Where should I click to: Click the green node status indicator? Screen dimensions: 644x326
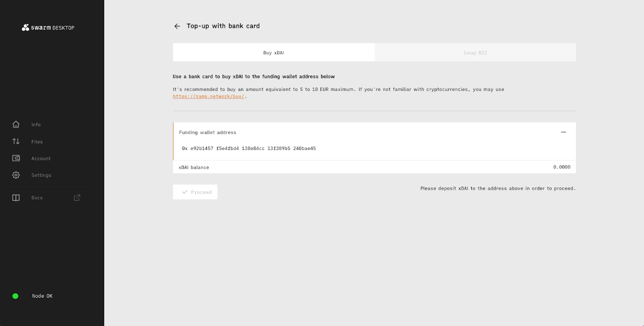pos(15,296)
